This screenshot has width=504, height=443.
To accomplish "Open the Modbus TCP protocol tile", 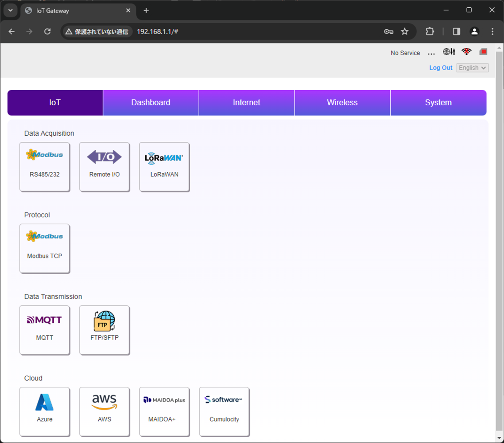I will click(x=45, y=248).
